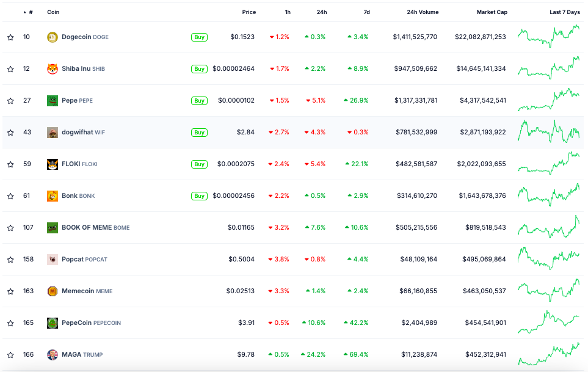Sort coins by Price header
Viewport: 588px width, 372px height.
click(x=249, y=12)
